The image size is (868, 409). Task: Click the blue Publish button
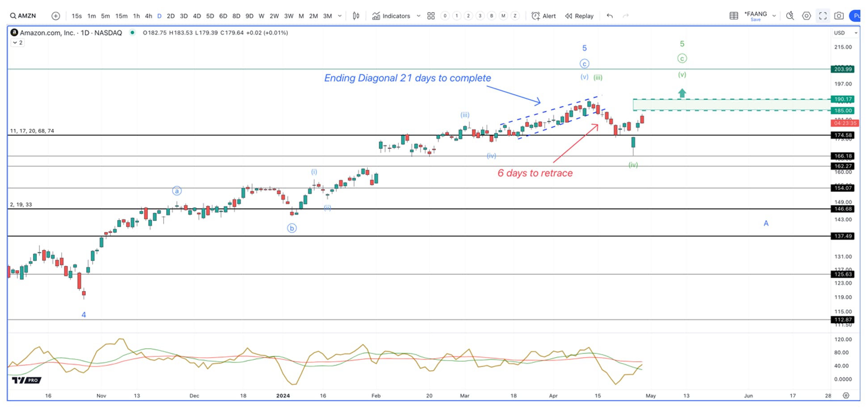click(855, 16)
